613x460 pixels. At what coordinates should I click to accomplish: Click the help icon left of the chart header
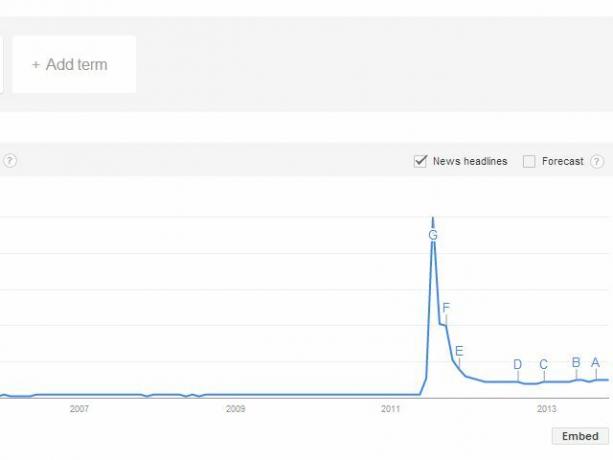(x=10, y=161)
